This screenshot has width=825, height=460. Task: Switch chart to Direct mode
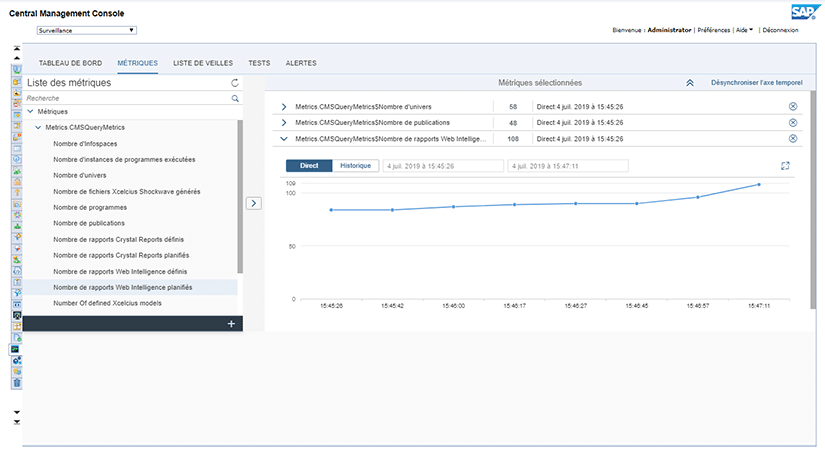tap(309, 166)
